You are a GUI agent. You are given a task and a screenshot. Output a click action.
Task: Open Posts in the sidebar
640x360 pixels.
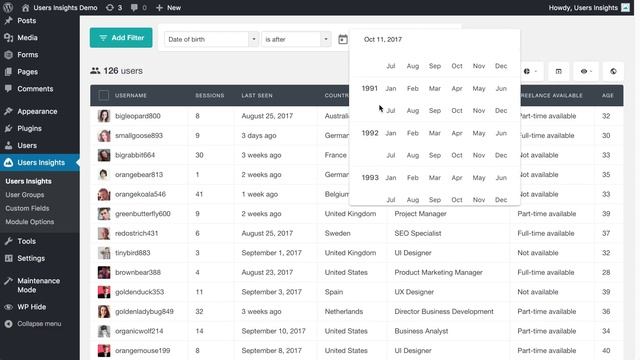coord(27,20)
